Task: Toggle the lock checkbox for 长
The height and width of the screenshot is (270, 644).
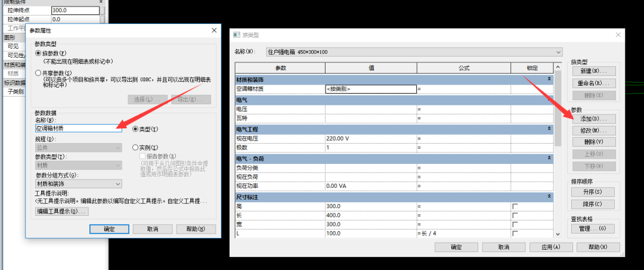Action: [x=515, y=215]
